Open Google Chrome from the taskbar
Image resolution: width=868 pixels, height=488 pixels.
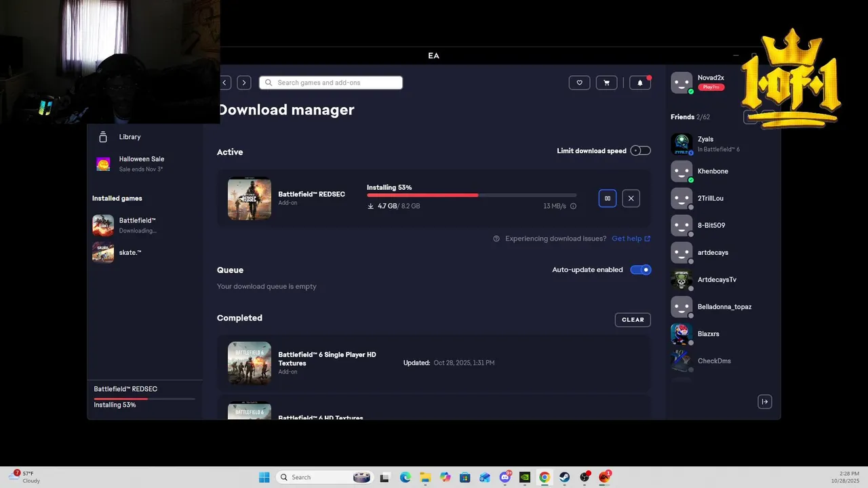pos(545,477)
